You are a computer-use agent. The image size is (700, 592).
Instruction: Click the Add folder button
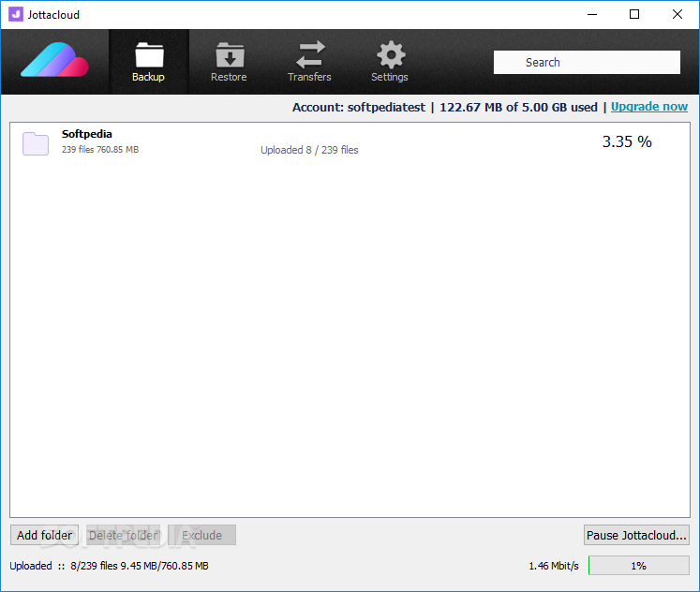click(x=45, y=535)
